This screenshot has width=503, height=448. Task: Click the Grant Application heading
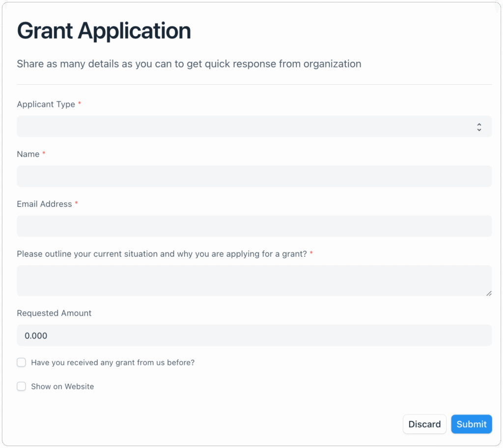(x=104, y=31)
